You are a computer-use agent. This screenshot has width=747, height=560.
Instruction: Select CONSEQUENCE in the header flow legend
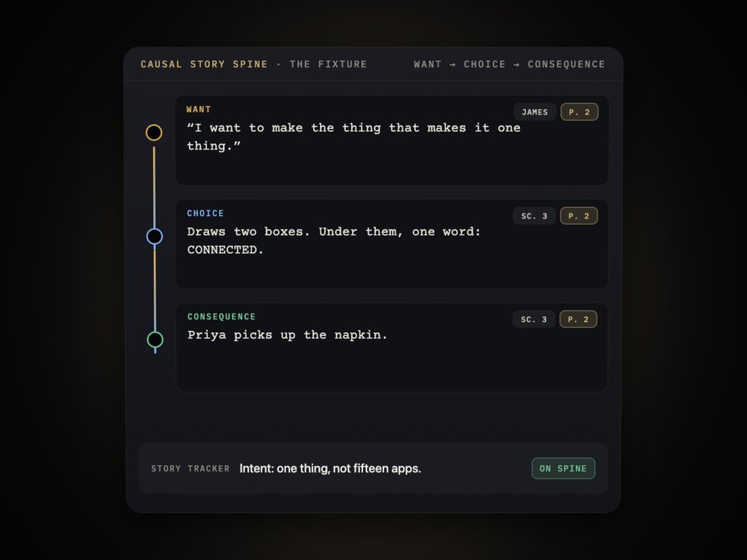(x=566, y=64)
